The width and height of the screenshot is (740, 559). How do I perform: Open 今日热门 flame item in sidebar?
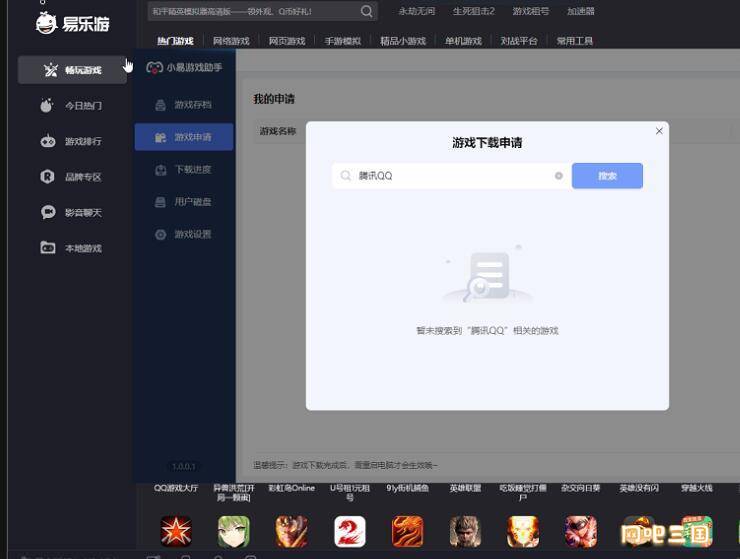[71, 105]
